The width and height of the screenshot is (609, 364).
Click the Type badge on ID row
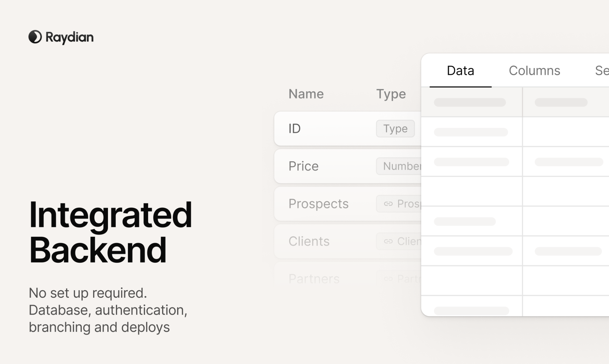click(395, 129)
